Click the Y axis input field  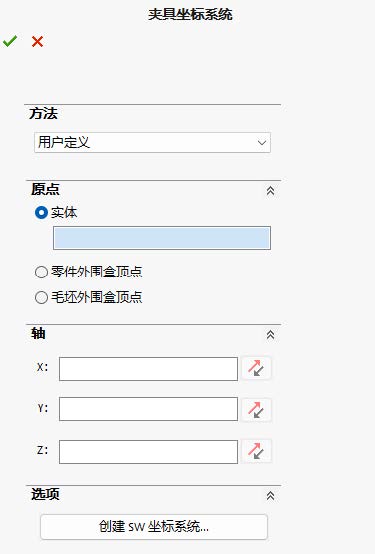[x=148, y=409]
